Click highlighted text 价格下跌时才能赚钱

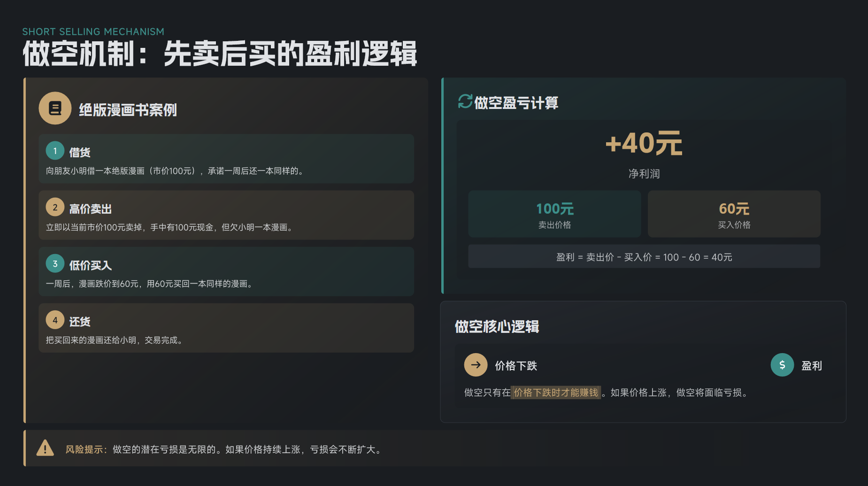[x=556, y=393]
